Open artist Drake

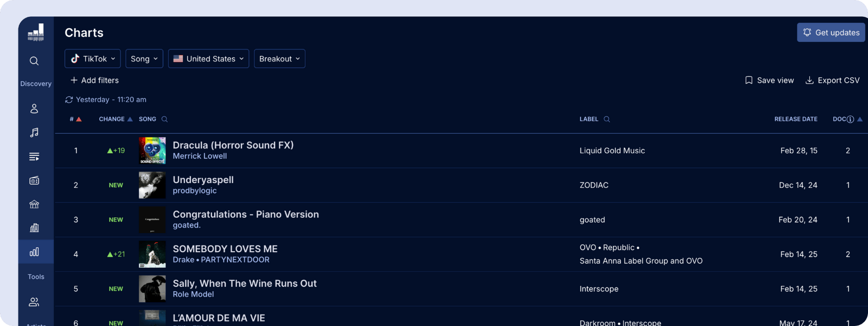click(183, 260)
